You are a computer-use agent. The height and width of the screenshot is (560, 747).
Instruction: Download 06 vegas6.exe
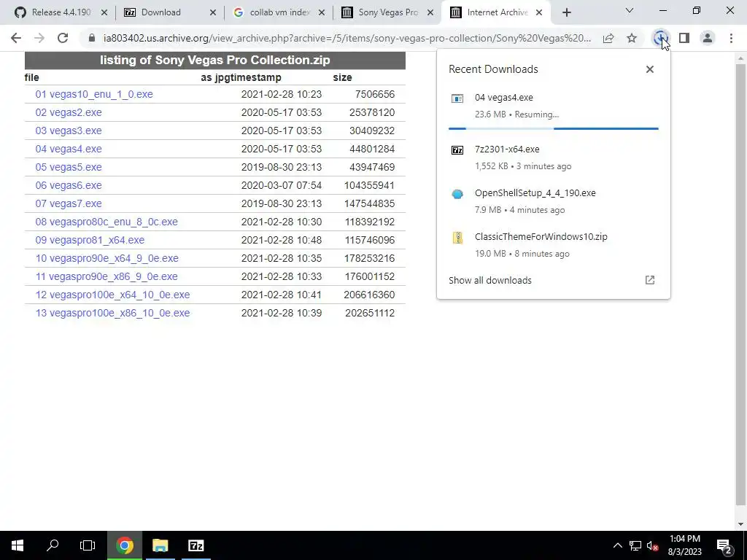pyautogui.click(x=69, y=185)
